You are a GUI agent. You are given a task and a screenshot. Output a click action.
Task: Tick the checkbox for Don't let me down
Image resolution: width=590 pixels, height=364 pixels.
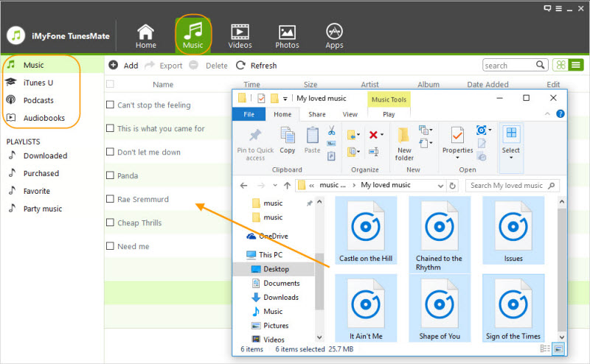click(110, 152)
